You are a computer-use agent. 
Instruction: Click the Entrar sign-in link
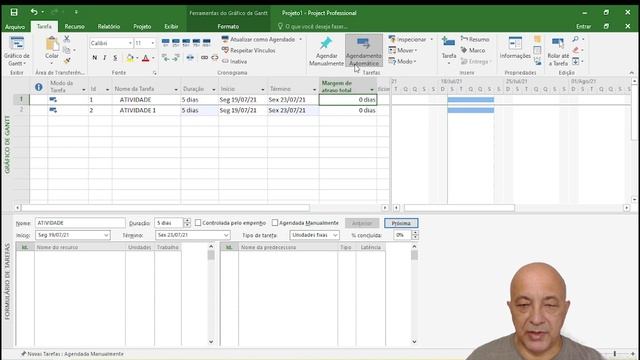(583, 27)
